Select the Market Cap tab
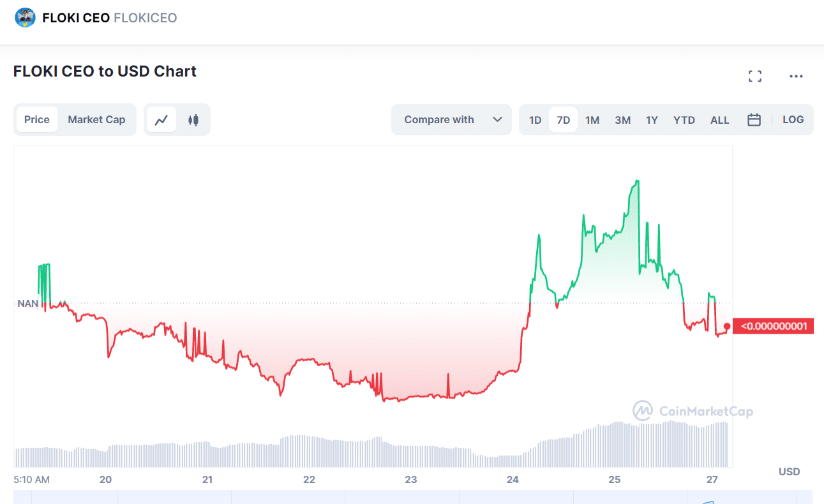Image resolution: width=824 pixels, height=504 pixels. (96, 120)
